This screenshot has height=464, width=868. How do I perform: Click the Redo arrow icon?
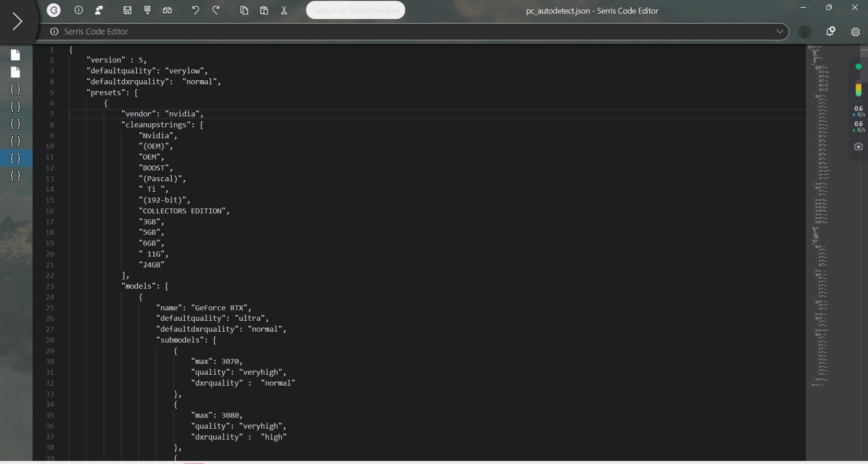216,10
